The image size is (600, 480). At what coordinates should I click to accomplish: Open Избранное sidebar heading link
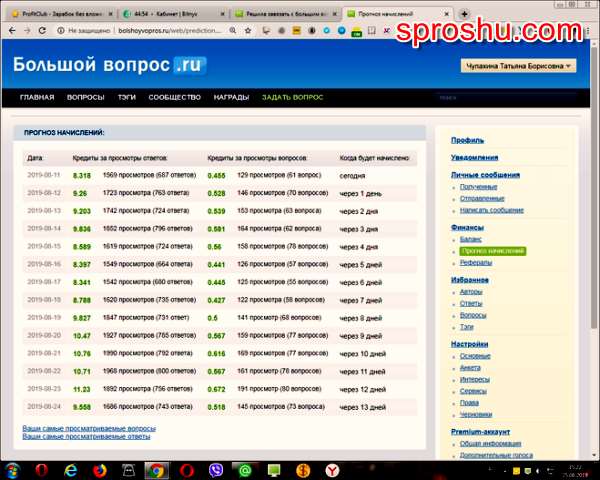[x=470, y=280]
